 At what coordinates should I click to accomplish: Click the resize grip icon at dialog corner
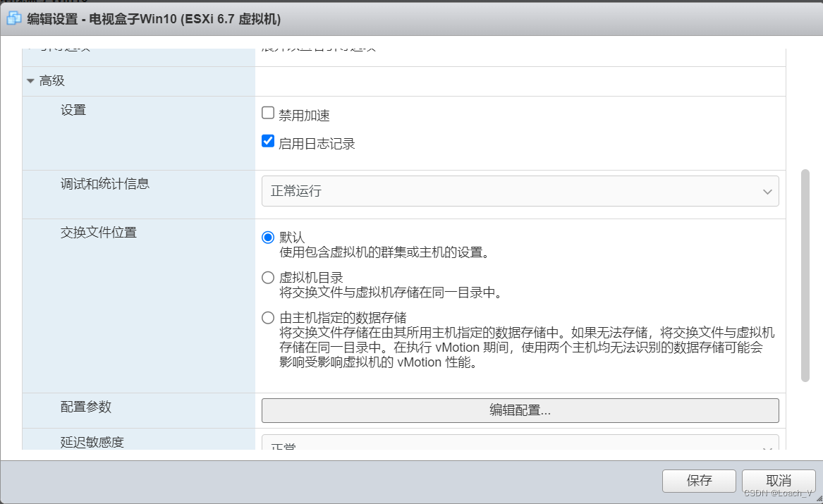pyautogui.click(x=819, y=499)
